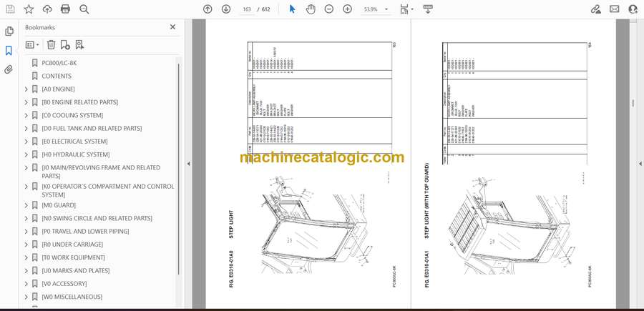Screen dimensions: 644x311
Task: Delete the selected bookmark
Action: pos(51,45)
